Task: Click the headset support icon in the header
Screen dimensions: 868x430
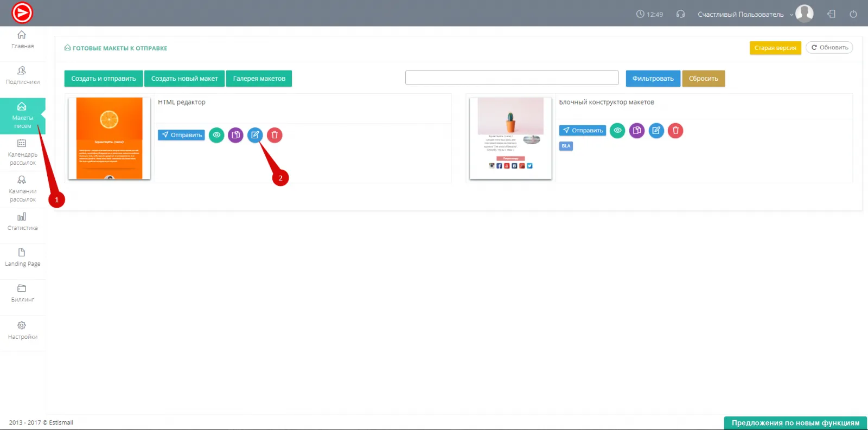Action: [x=680, y=14]
